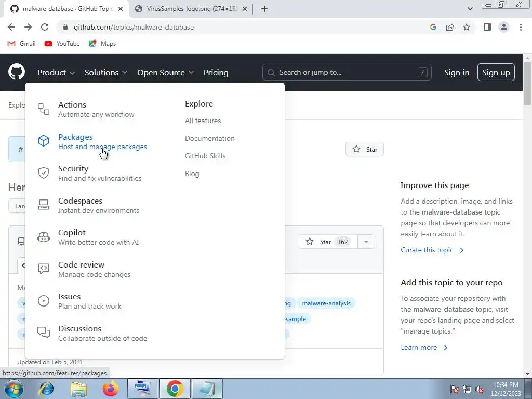Star the repository with 362 stars
532x399 pixels.
328,242
